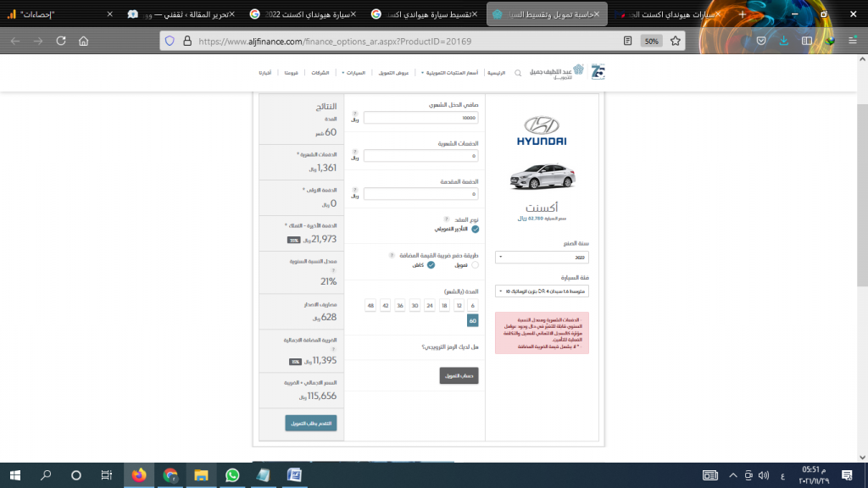Open the Firefox downloads arrow
The image size is (868, 488).
[784, 41]
